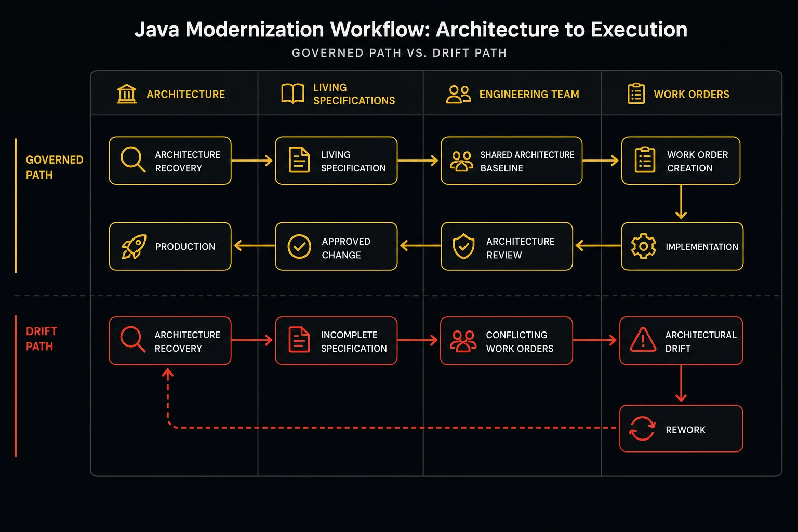Click the group icon in Shared Architecture Baseline

[x=461, y=161]
